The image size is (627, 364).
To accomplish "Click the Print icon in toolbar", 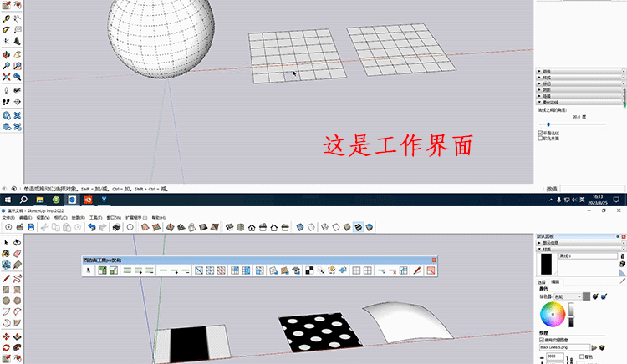I will point(116,227).
